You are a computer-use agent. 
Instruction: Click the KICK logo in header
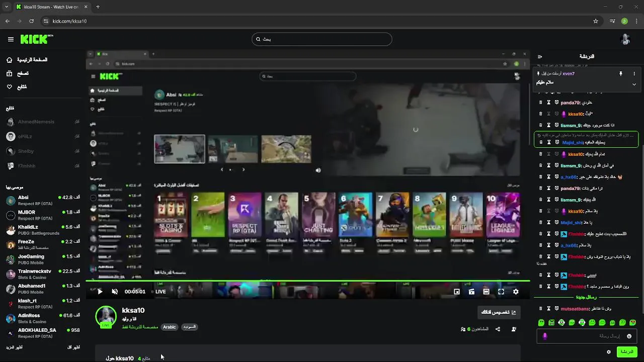click(x=37, y=39)
